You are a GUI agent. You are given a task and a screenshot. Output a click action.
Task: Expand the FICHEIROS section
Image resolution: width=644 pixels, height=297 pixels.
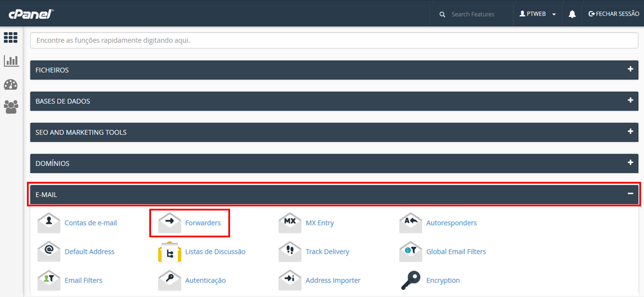630,70
